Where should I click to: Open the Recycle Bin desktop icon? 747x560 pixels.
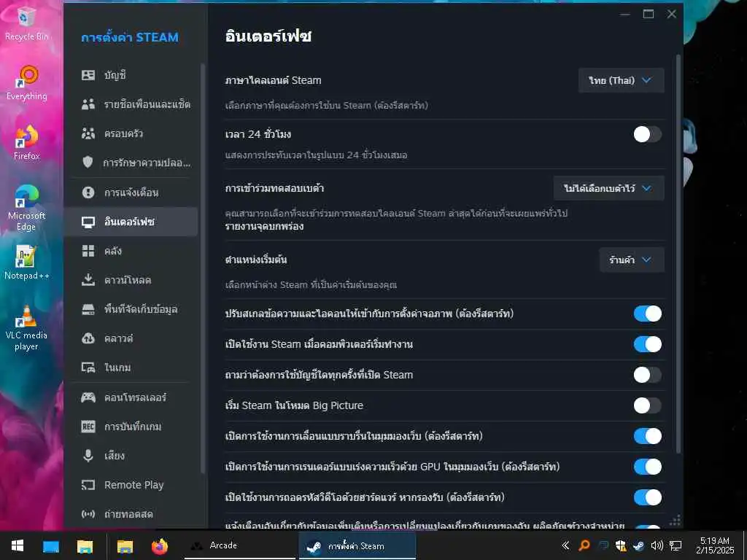click(26, 24)
